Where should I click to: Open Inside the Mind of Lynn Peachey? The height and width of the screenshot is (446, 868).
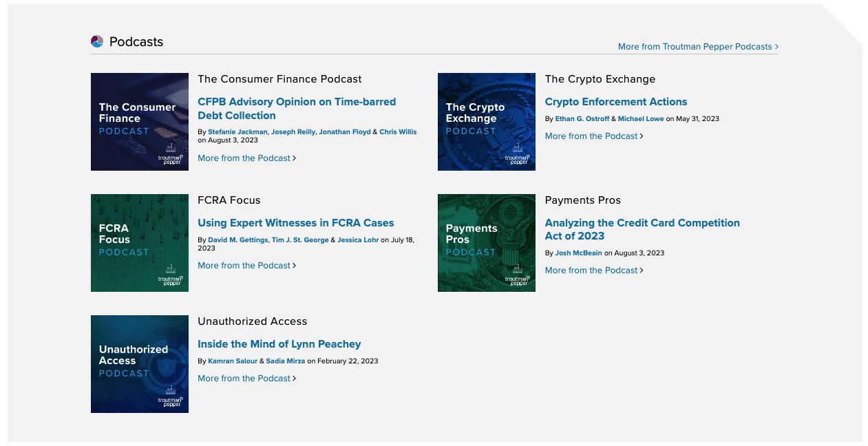[279, 344]
